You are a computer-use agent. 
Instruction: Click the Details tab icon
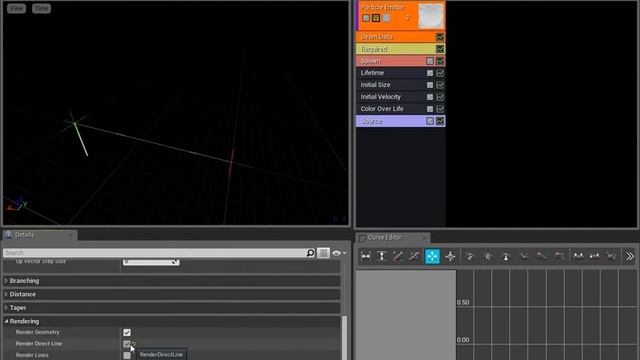(9, 235)
